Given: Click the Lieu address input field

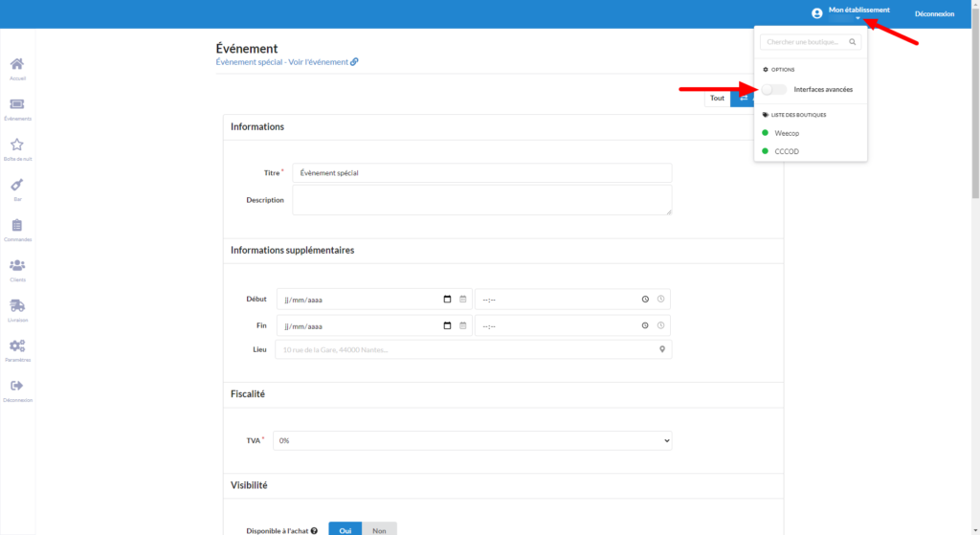Looking at the screenshot, I should [473, 349].
